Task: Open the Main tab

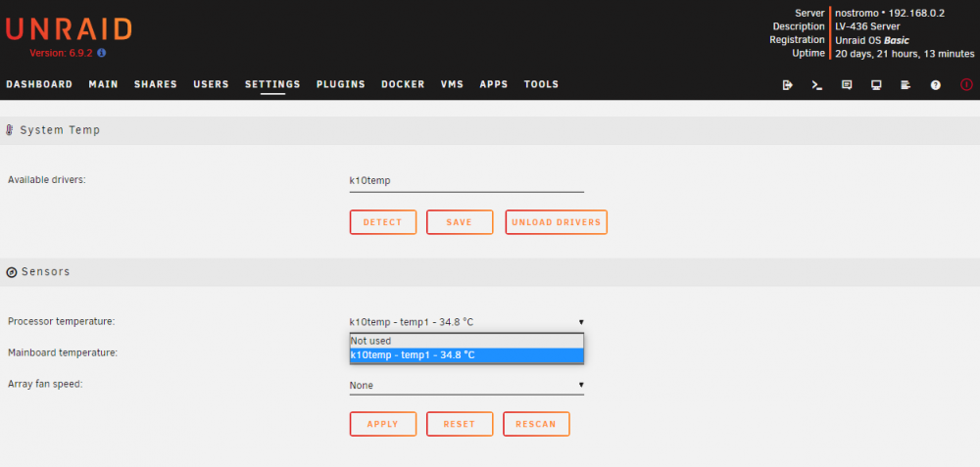Action: click(x=103, y=84)
